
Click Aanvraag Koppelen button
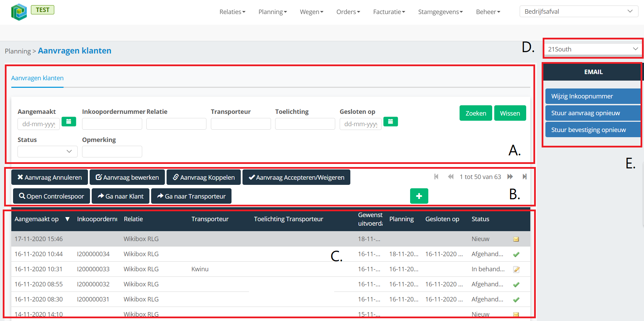pyautogui.click(x=204, y=177)
